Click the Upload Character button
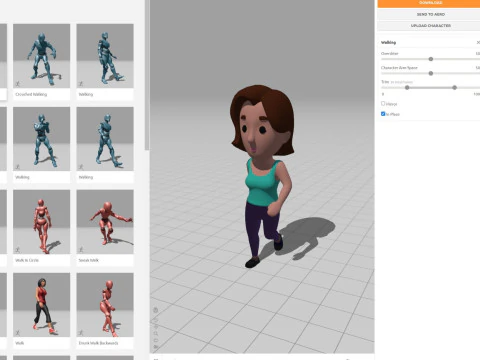The image size is (480, 360). (x=429, y=26)
